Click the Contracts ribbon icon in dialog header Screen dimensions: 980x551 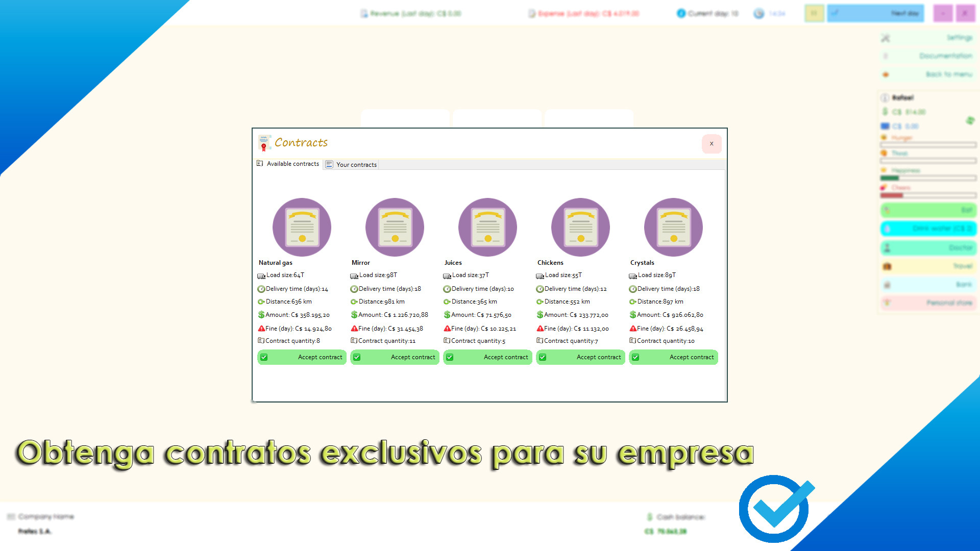click(264, 143)
